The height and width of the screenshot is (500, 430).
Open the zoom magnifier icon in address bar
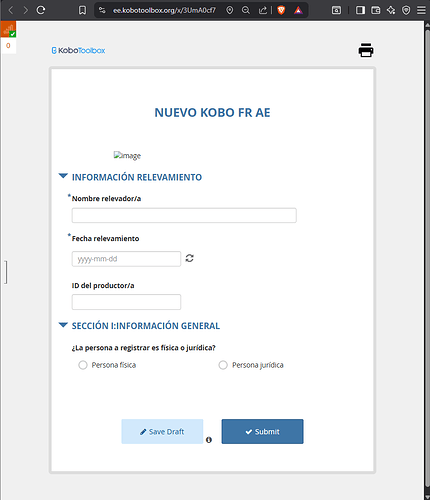tap(246, 10)
